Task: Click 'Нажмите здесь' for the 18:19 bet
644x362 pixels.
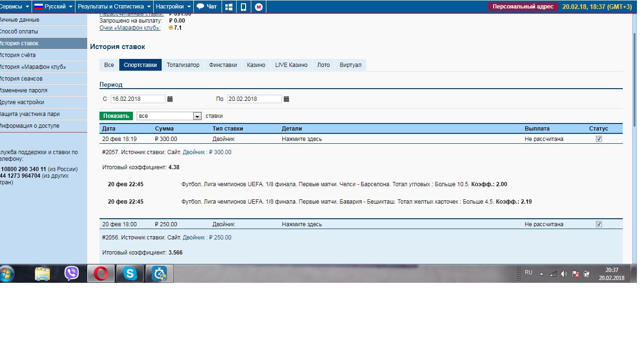Action: (x=302, y=139)
